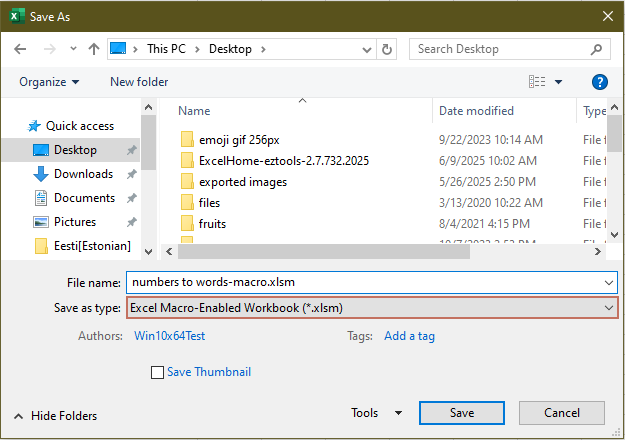Click the Back navigation arrow

click(20, 48)
